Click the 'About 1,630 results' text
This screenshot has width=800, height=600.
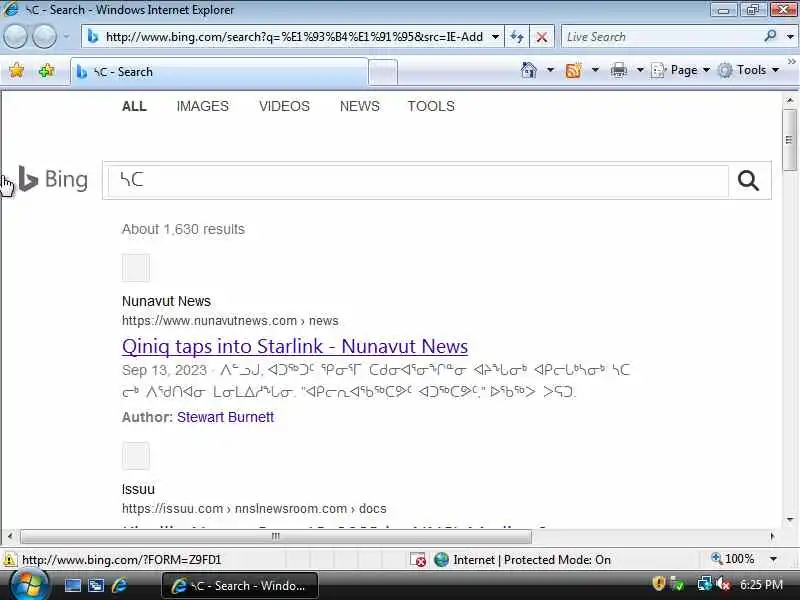(183, 229)
